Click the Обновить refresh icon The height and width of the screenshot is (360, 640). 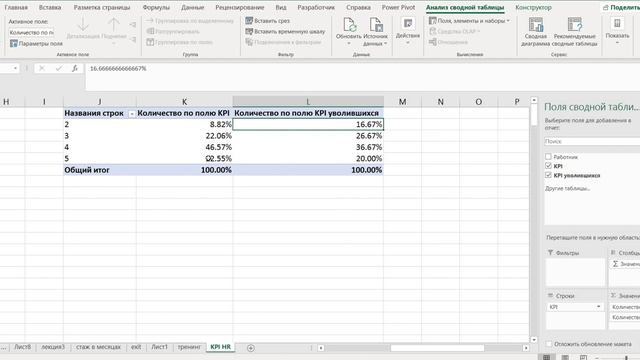[x=349, y=25]
